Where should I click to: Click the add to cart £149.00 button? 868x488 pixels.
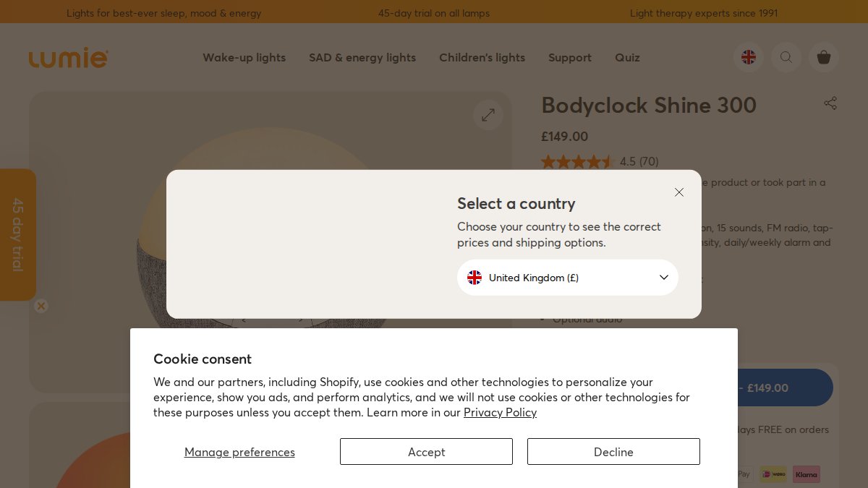click(785, 388)
